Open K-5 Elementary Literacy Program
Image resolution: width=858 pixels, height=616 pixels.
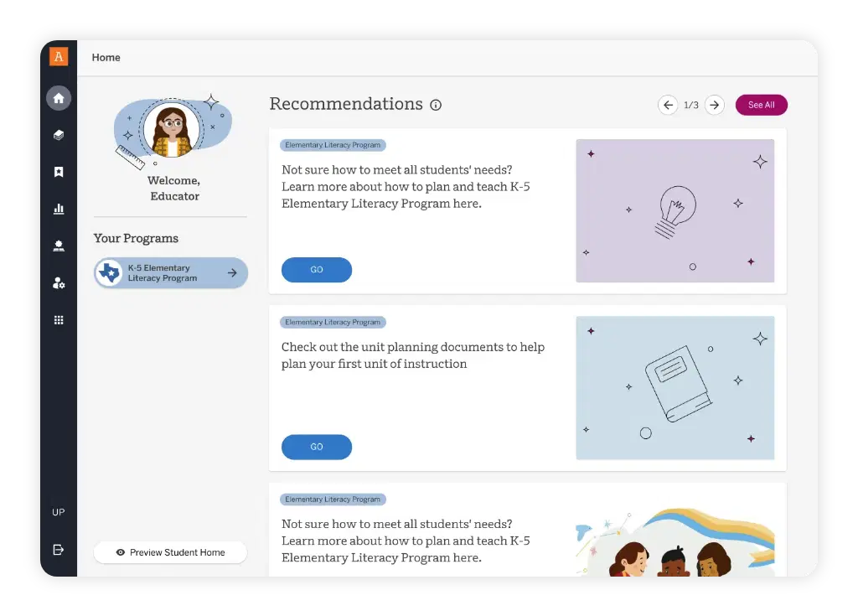(x=171, y=272)
